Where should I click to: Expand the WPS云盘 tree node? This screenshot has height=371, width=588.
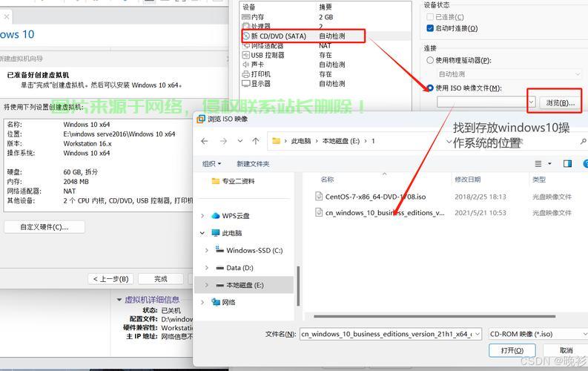tap(202, 216)
